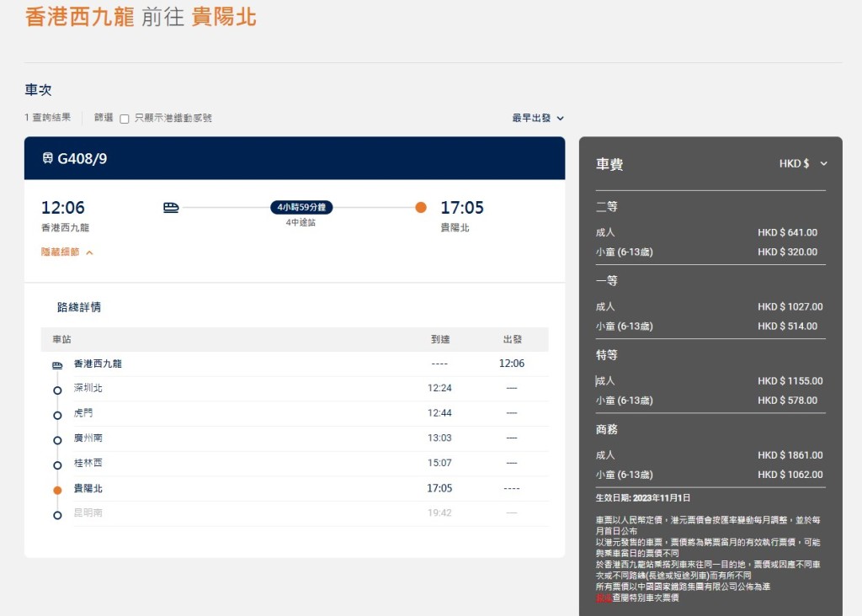Click the 貴陽北 destination in page title
The image size is (862, 616).
click(x=224, y=17)
